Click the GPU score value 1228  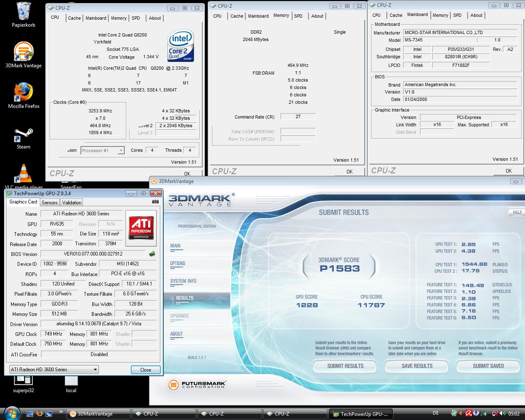coord(307,305)
